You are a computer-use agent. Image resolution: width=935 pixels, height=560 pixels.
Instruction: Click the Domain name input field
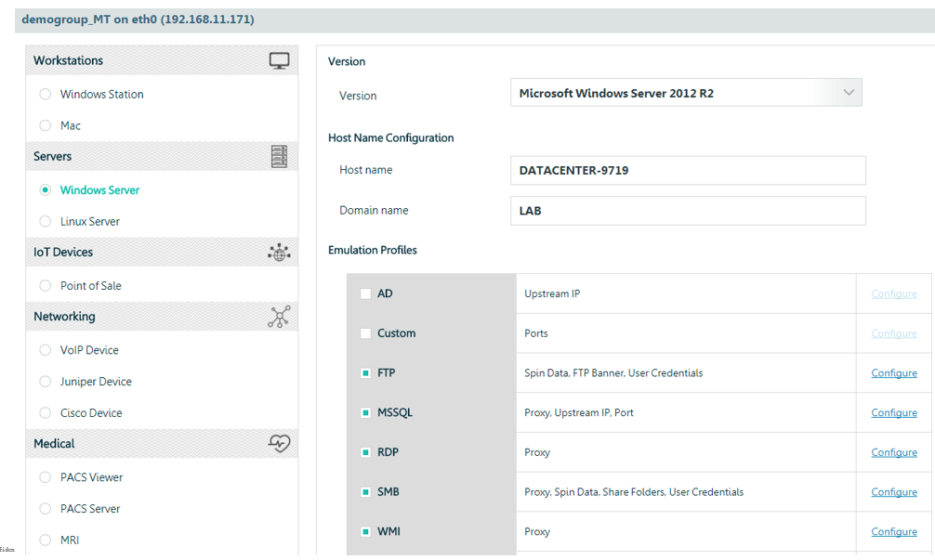(688, 211)
